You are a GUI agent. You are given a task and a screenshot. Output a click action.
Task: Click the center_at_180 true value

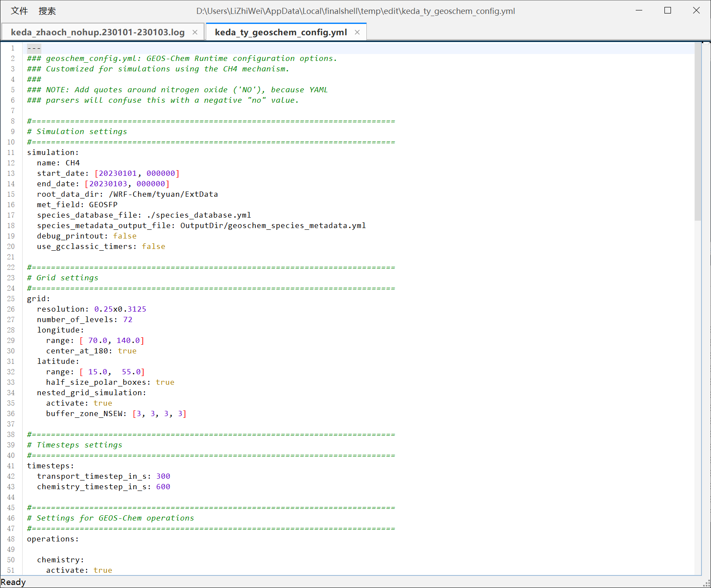[127, 351]
